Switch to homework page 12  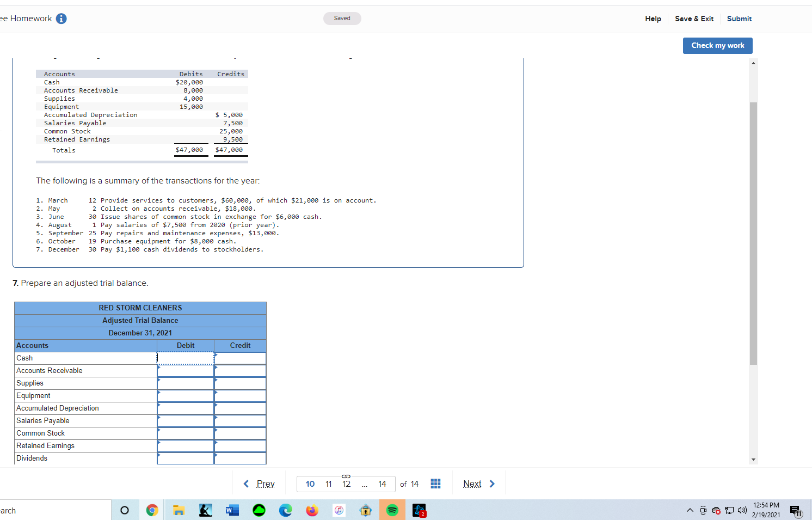(346, 484)
